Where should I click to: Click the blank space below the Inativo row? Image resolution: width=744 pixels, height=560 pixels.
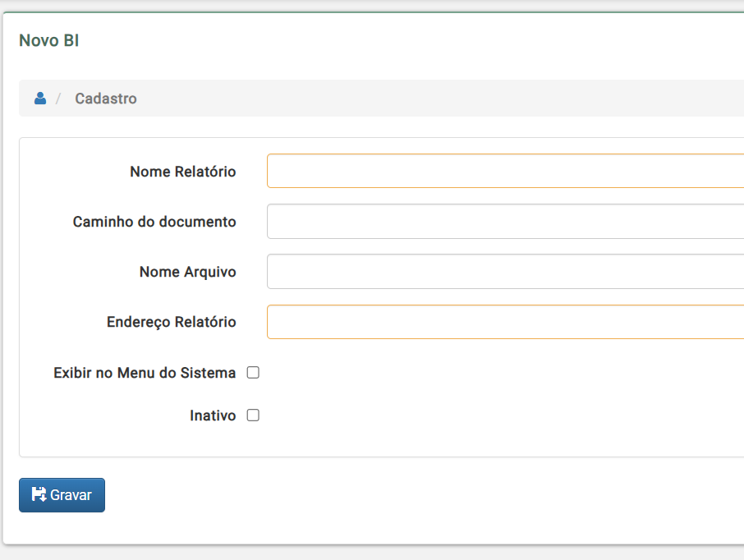(379, 442)
